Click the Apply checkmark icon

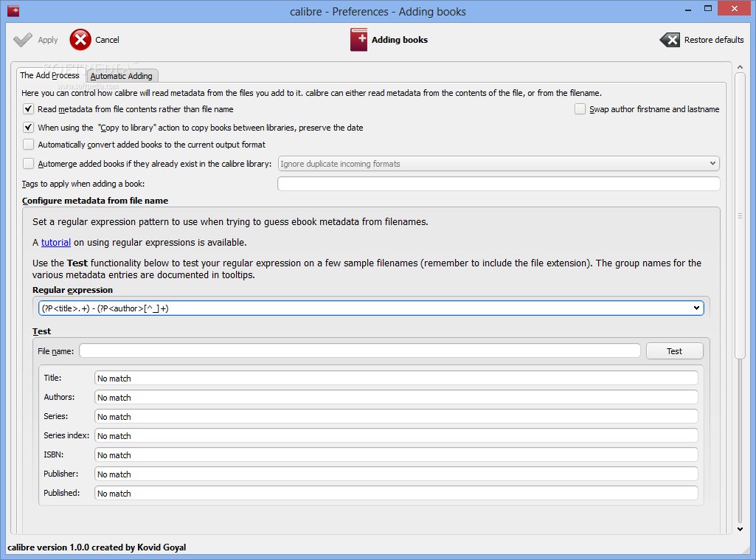tap(23, 40)
